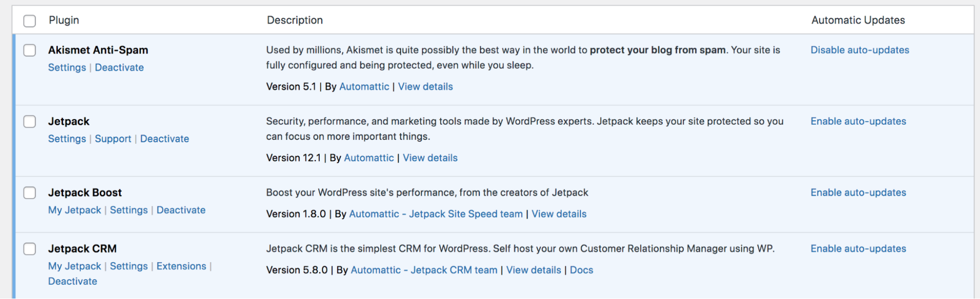
Task: Click the Version 5.8.0 text
Action: click(x=297, y=270)
